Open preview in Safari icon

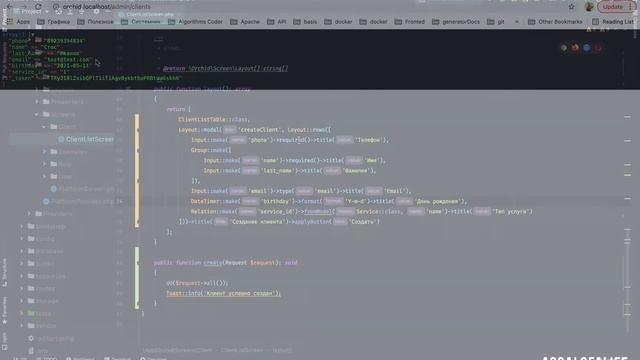coord(587,48)
